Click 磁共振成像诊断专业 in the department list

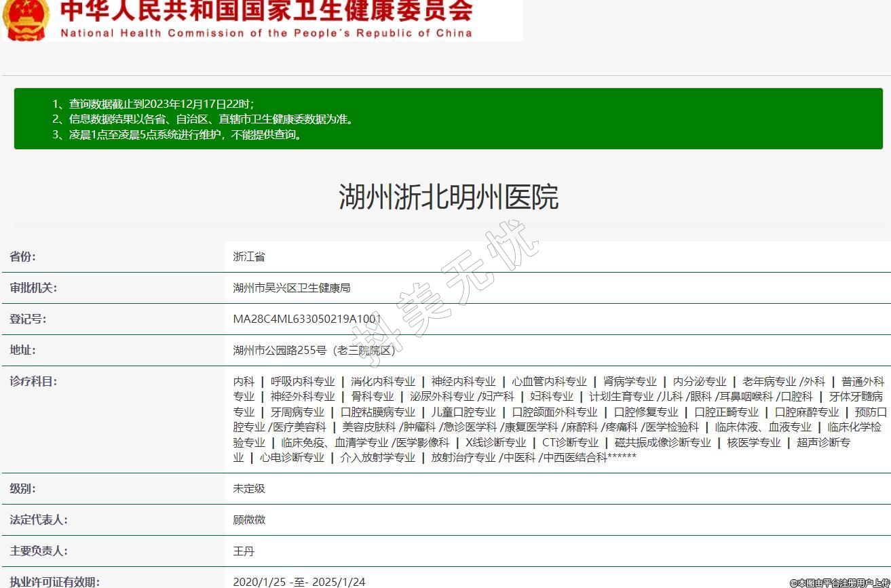pos(662,442)
